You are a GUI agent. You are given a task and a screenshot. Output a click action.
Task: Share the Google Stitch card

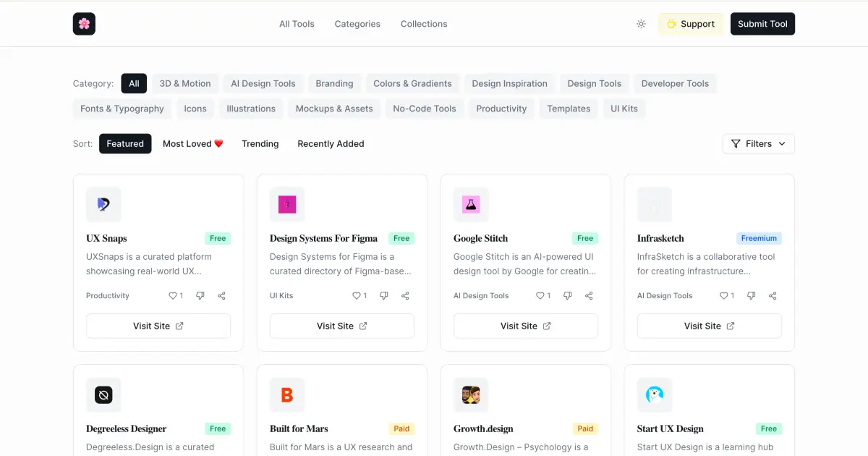click(589, 295)
